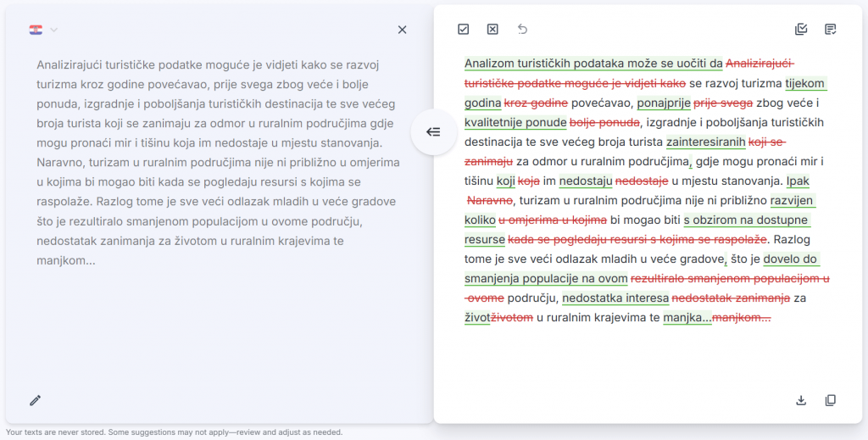Click the inserted word "ponajprije"
868x440 pixels.
click(664, 103)
